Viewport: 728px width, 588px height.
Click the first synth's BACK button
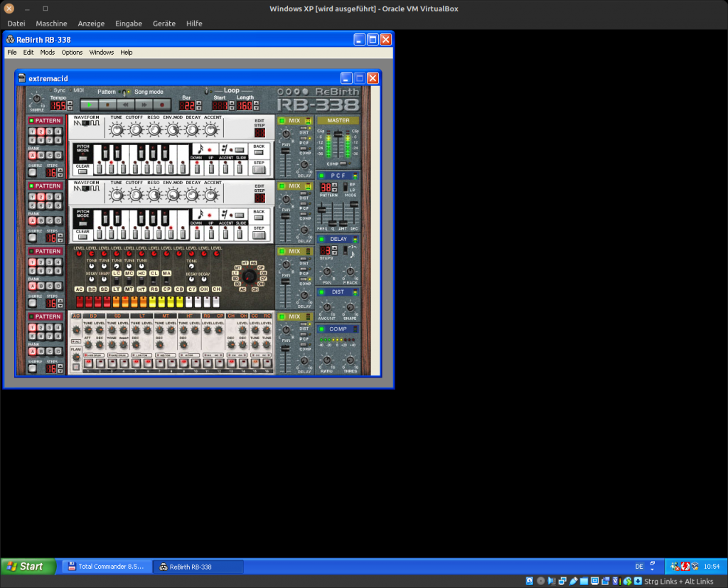(x=259, y=151)
